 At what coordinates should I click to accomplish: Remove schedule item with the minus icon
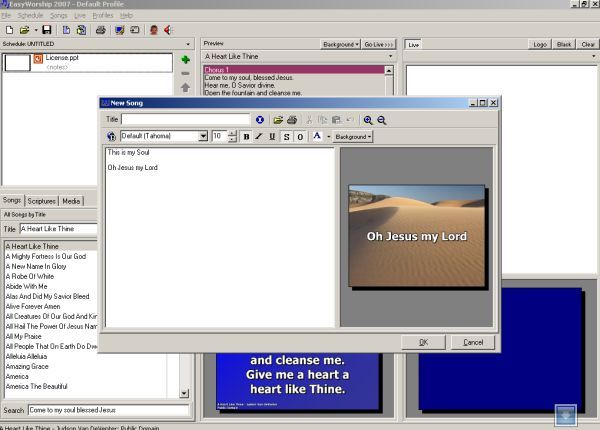(186, 73)
